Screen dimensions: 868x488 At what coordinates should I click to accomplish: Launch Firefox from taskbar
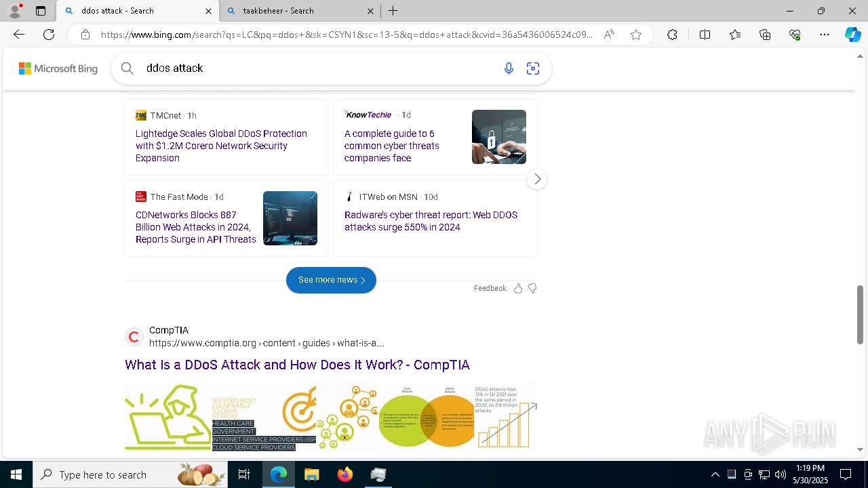[x=345, y=474]
